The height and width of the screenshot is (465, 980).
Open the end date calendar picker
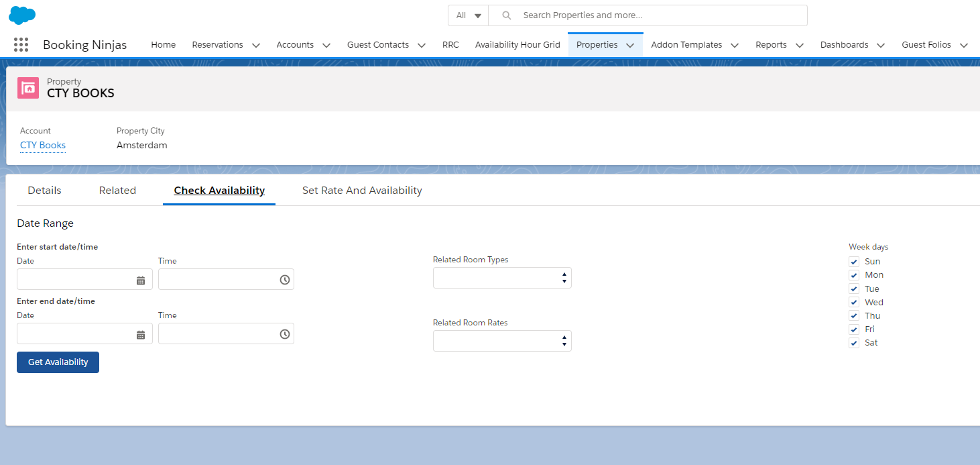click(x=141, y=334)
